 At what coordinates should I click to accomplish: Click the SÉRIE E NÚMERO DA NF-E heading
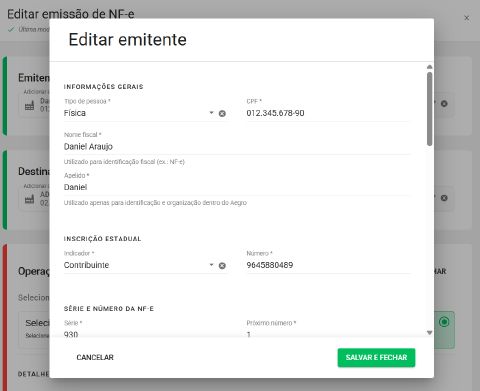(109, 309)
